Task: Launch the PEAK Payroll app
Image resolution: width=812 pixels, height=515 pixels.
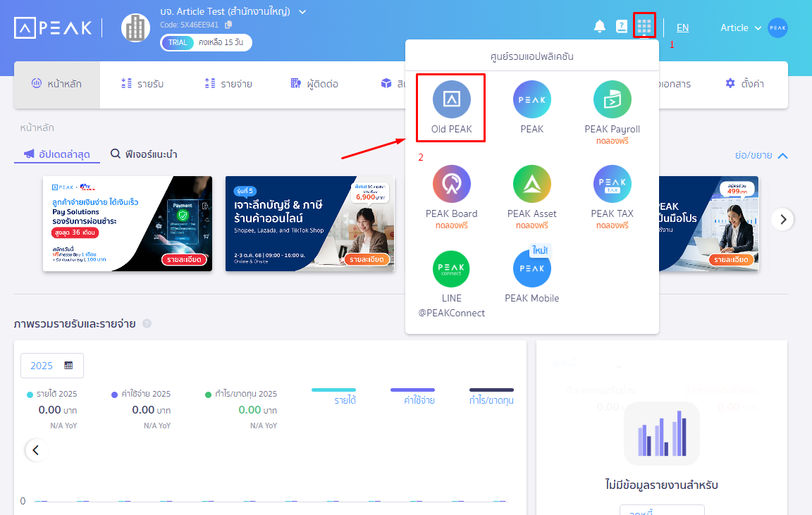Action: (612, 100)
